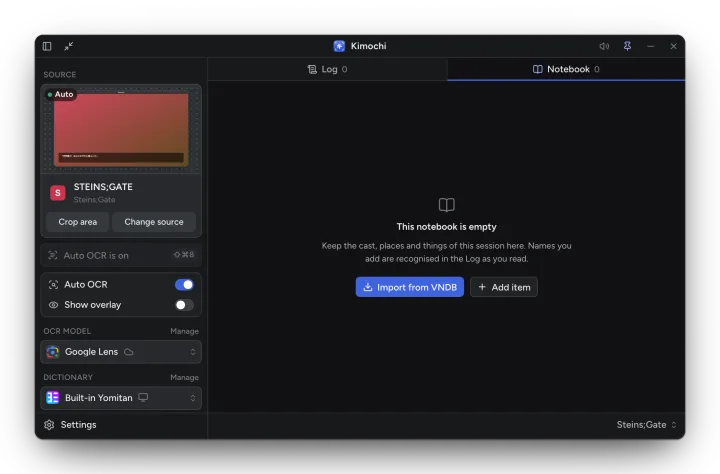Screen dimensions: 720x474
Task: Open the Steins;Gate notebook selector
Action: [646, 425]
